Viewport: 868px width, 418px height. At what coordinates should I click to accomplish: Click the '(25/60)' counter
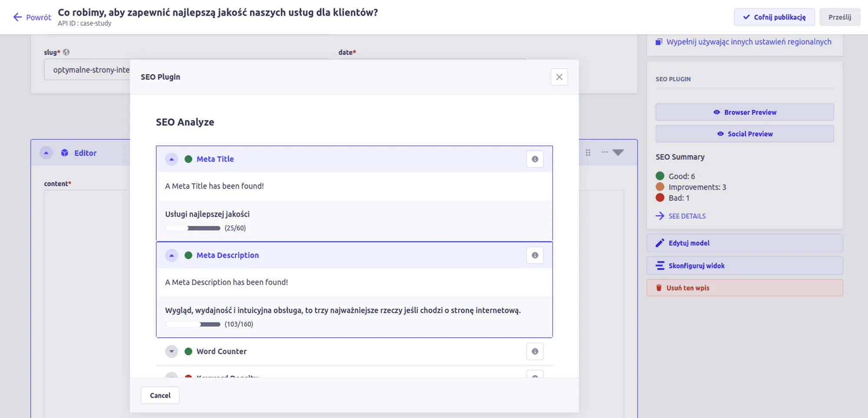coord(235,228)
